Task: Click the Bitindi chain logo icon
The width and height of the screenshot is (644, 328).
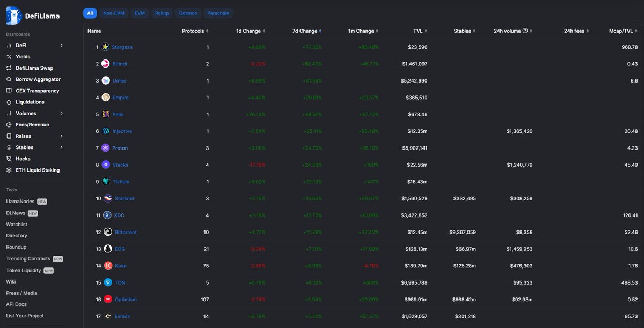Action: [105, 64]
